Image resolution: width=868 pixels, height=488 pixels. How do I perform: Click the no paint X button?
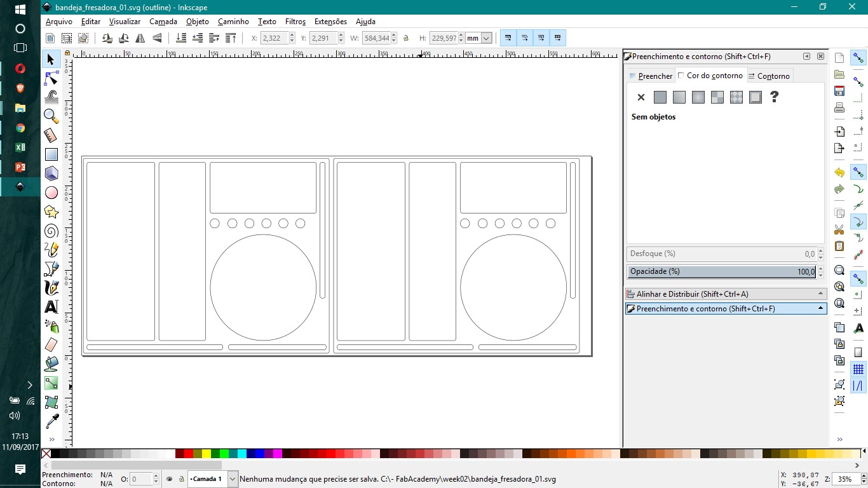641,97
